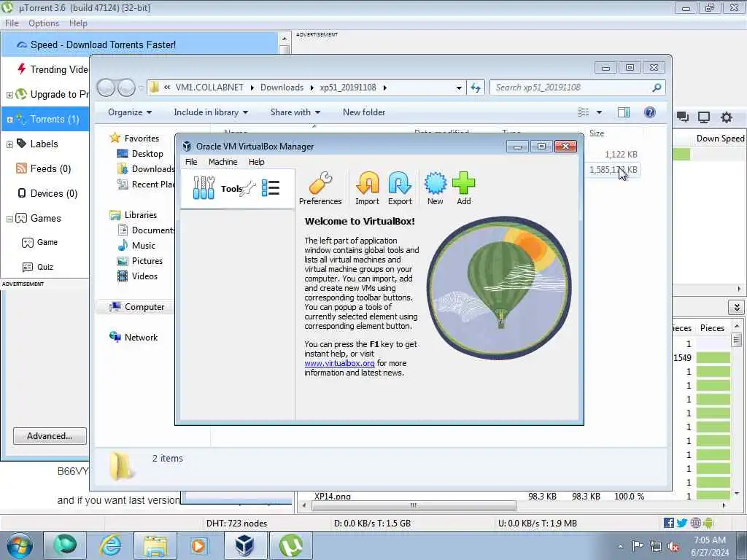This screenshot has width=747, height=560.
Task: Open Machine menu in VirtualBox Manager
Action: 222,162
